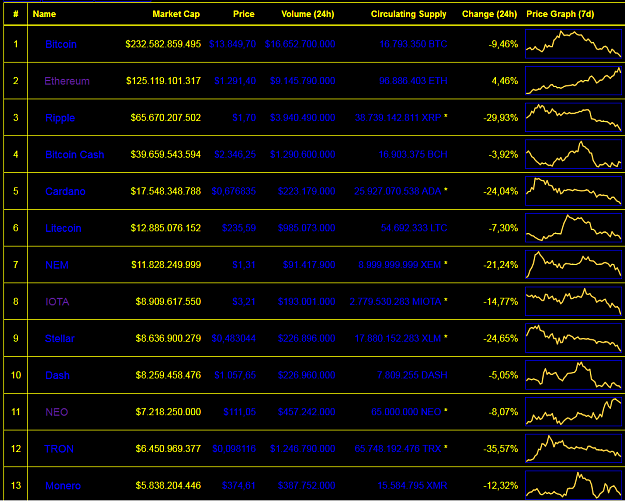
Task: Click Bitcoin Cash price $2.346,25
Action: point(235,155)
